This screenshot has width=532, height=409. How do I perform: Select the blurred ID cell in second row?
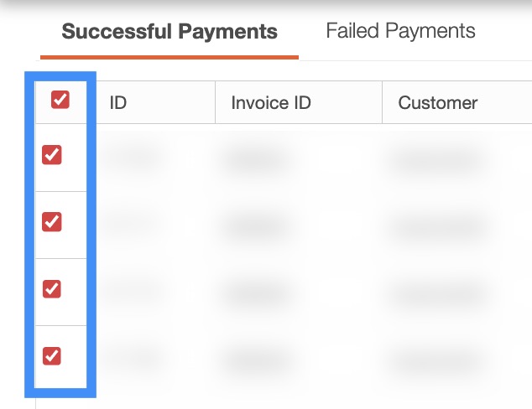[x=134, y=224]
